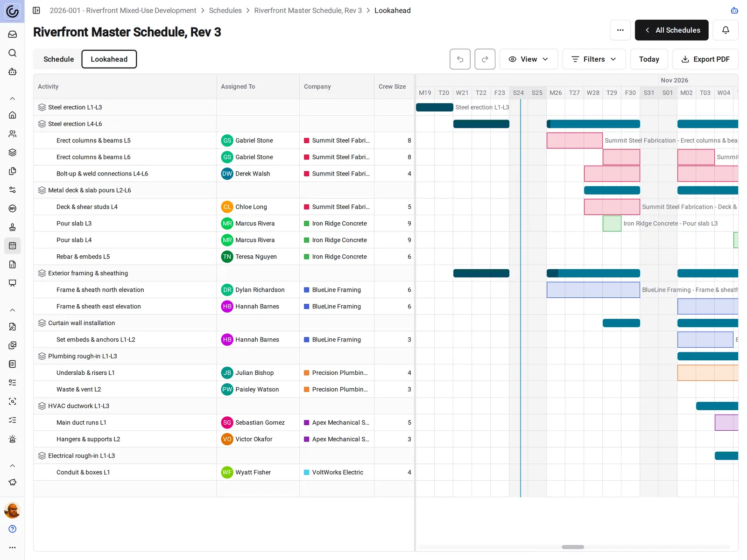Go to Schedules breadcrumb

click(225, 10)
